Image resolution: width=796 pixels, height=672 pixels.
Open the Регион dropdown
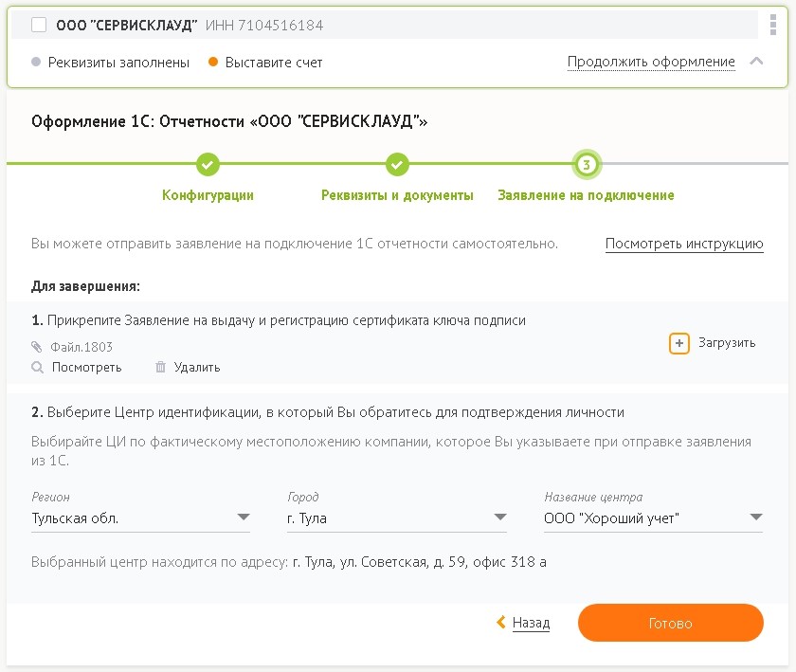(x=140, y=518)
